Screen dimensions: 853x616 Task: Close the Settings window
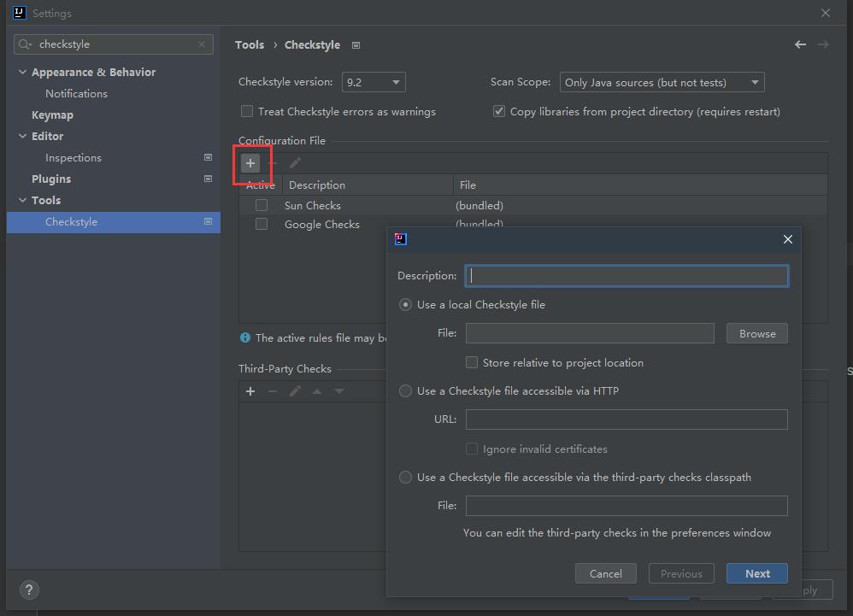click(x=826, y=13)
